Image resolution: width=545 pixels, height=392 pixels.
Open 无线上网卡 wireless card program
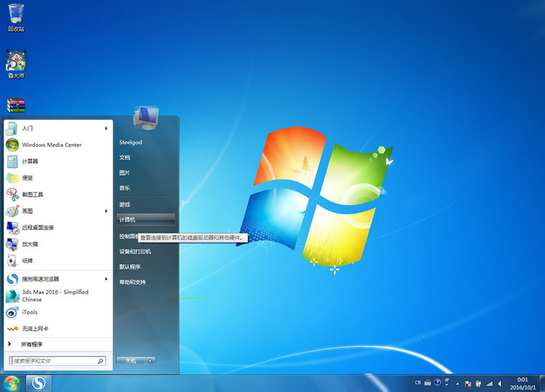pos(58,329)
